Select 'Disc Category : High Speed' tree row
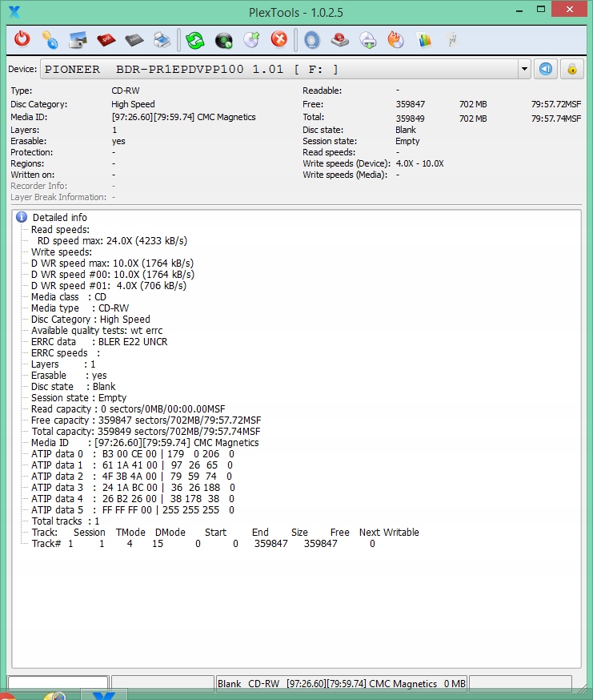The image size is (593, 700). tap(90, 320)
